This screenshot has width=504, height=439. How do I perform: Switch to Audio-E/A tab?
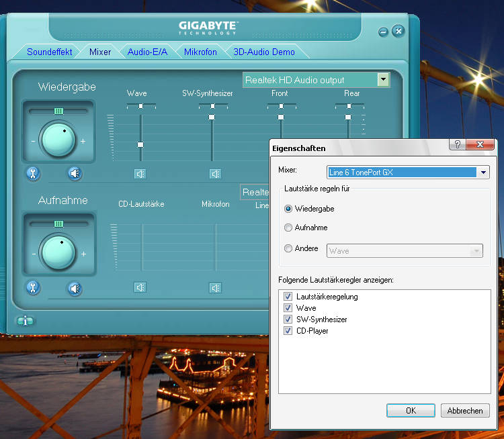[x=148, y=52]
